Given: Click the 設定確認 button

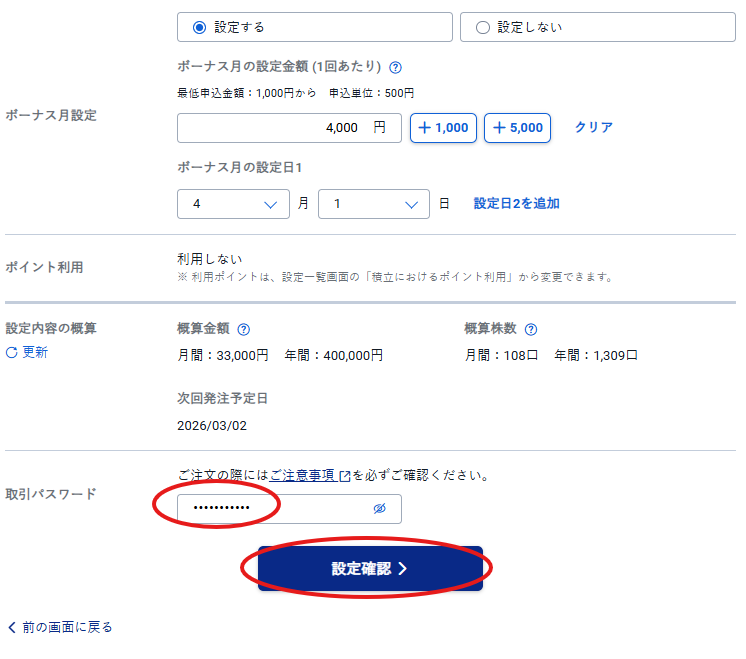Looking at the screenshot, I should click(x=370, y=568).
